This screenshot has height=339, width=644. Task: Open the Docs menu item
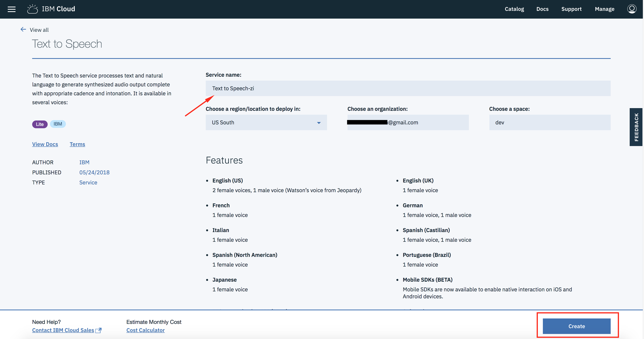tap(542, 9)
